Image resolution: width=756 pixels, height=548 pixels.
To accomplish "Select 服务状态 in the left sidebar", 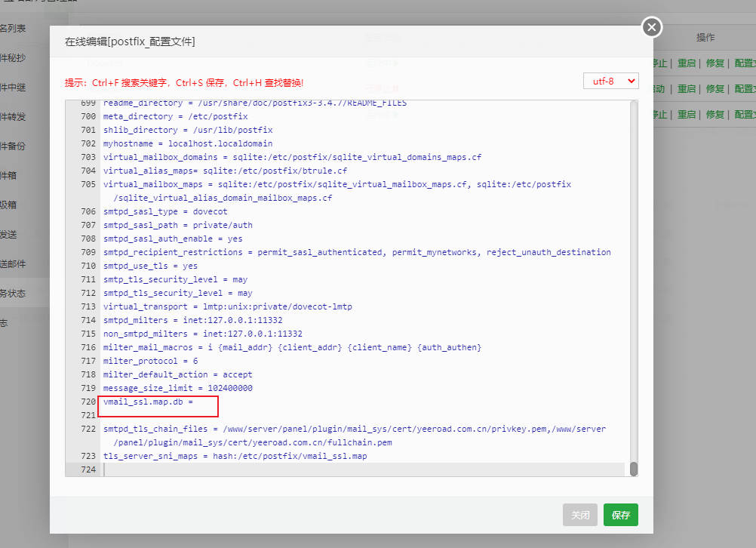I will click(13, 293).
